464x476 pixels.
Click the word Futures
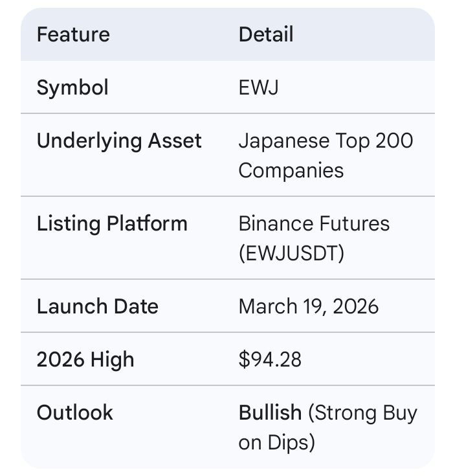coord(353,223)
